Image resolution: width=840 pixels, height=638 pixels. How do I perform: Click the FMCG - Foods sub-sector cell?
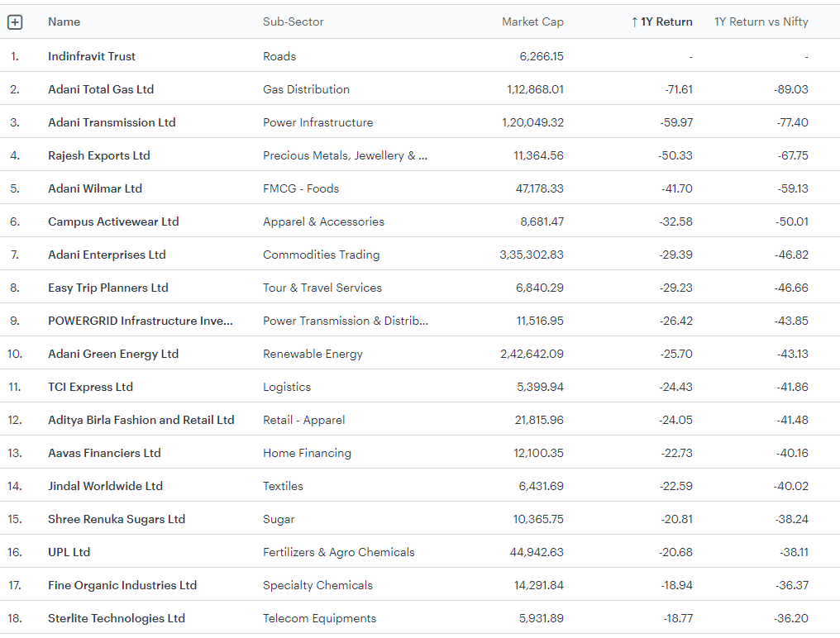301,188
